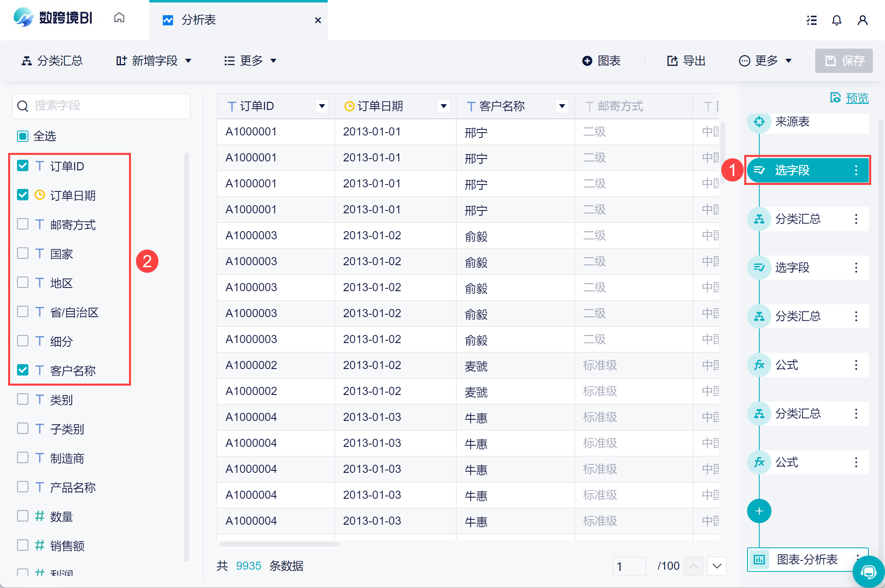The height and width of the screenshot is (588, 885).
Task: Check the 邮寄方式 field checkbox
Action: coord(23,224)
